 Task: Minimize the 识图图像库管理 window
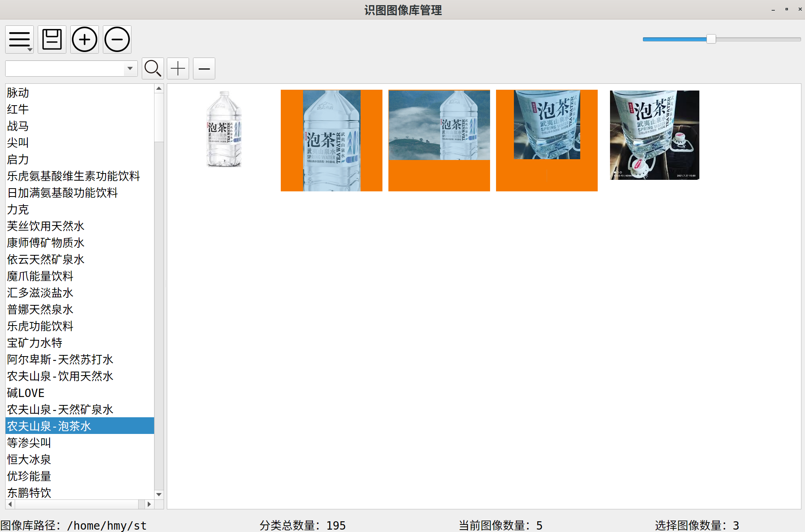pos(773,10)
